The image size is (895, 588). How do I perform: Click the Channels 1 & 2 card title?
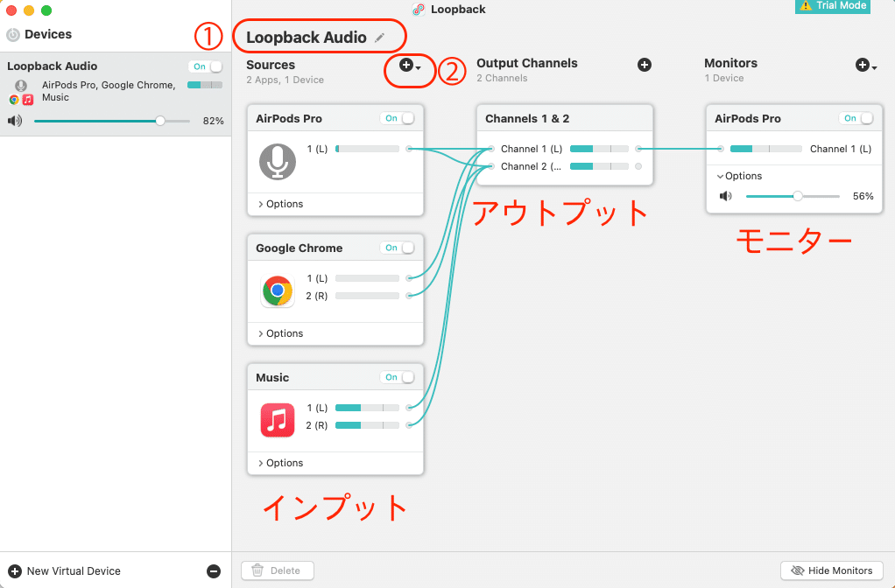[x=527, y=119]
